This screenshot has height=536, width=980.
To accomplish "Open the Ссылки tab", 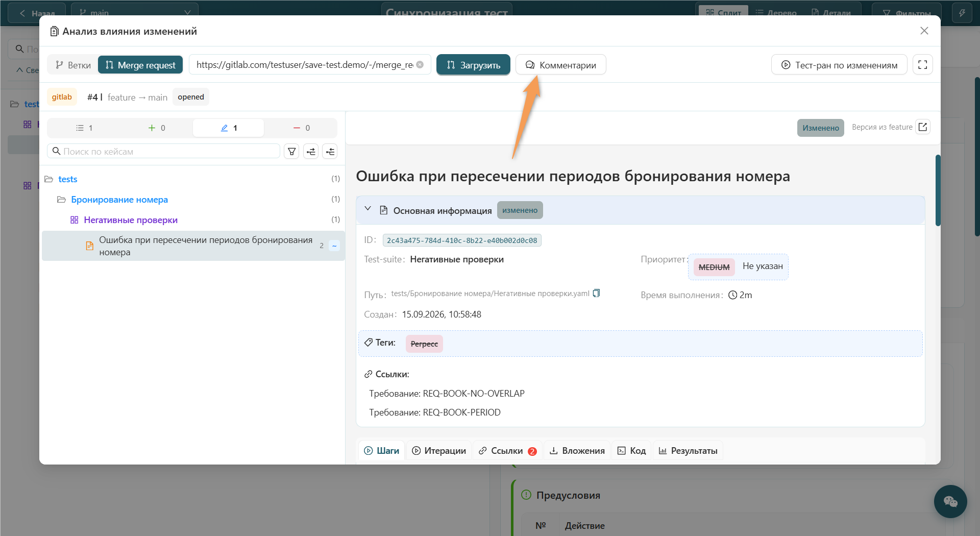I will [507, 451].
